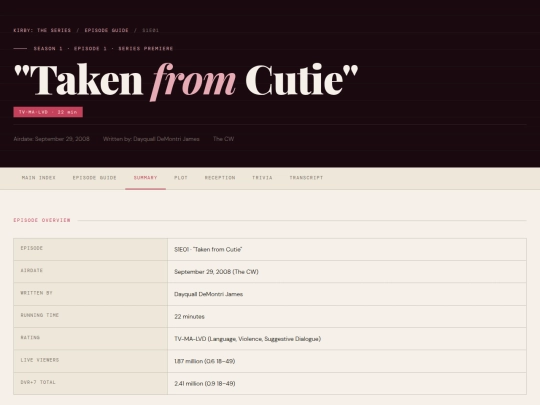540x405 pixels.
Task: Switch to the Reception tab
Action: point(220,178)
